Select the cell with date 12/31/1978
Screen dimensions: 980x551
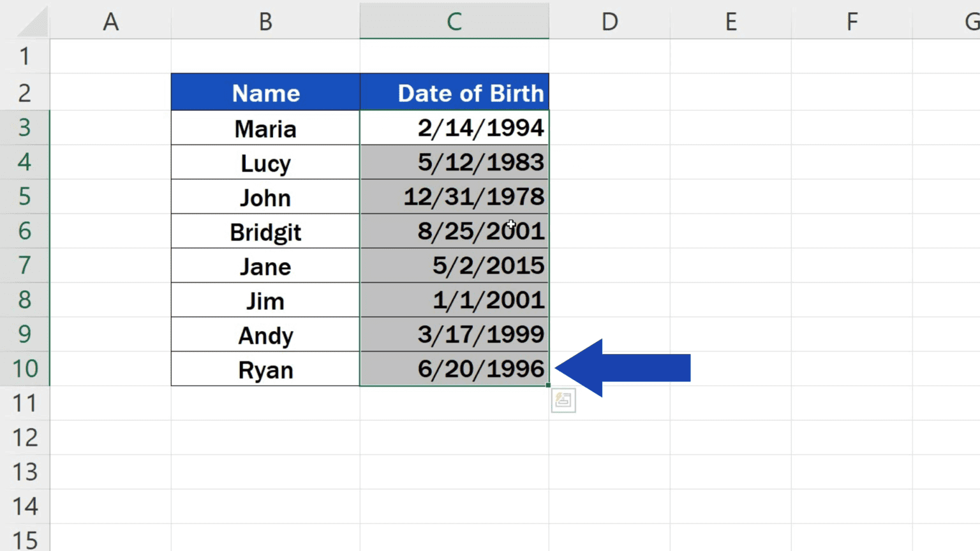tap(454, 196)
